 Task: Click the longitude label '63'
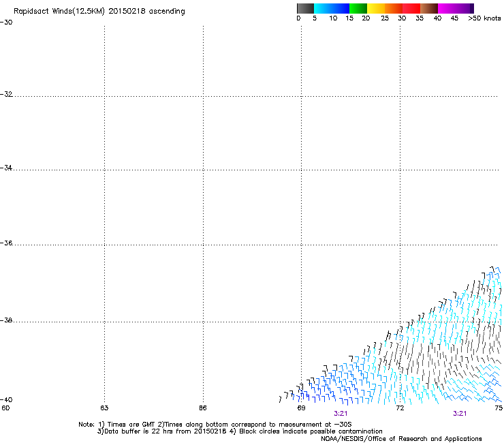point(104,408)
